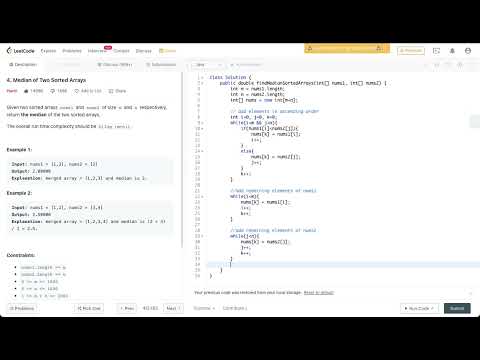This screenshot has height=360, width=480.
Task: Place cursor on empty line 34 in editor
Action: pyautogui.click(x=343, y=264)
